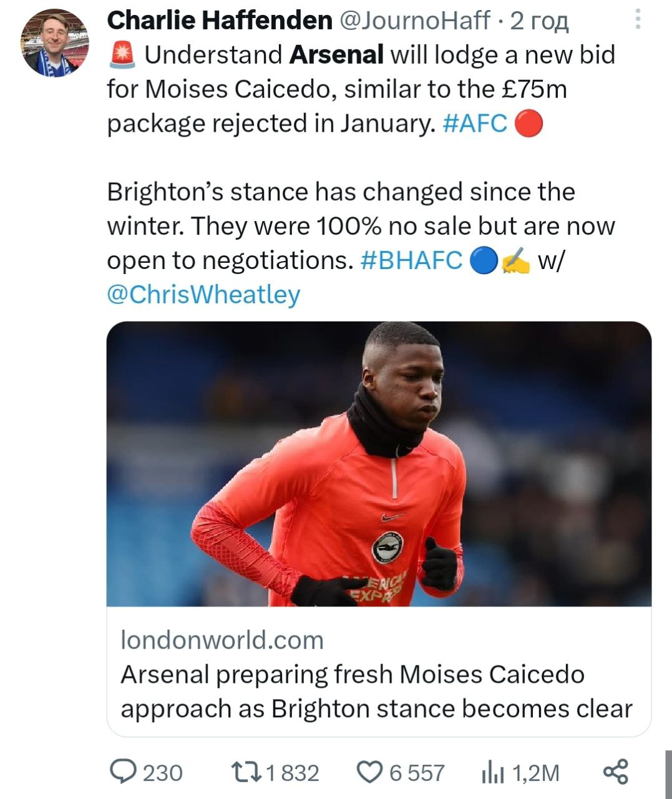The image size is (672, 799).
Task: Open the Arsenal preparing fresh Caicedo headline
Action: coord(376,692)
